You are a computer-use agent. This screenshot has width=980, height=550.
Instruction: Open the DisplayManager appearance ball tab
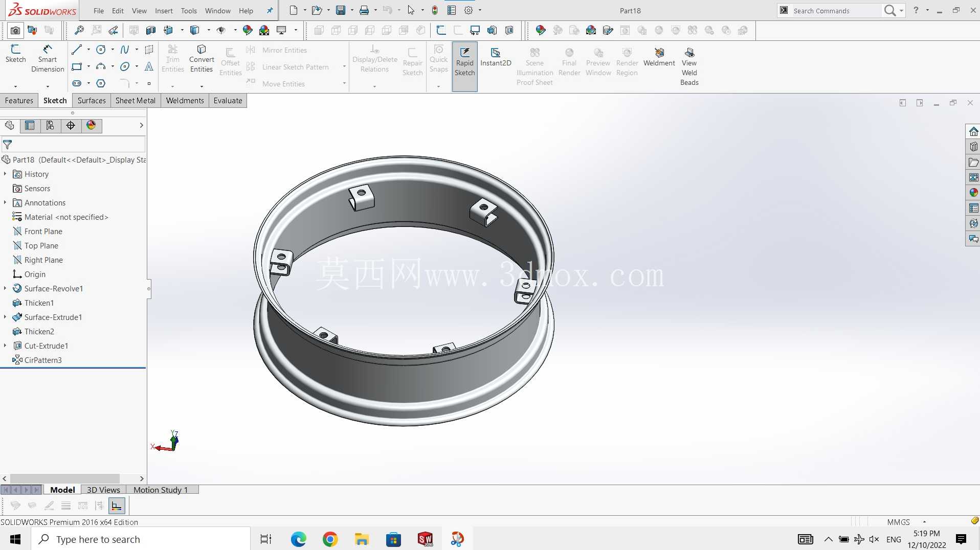[91, 126]
